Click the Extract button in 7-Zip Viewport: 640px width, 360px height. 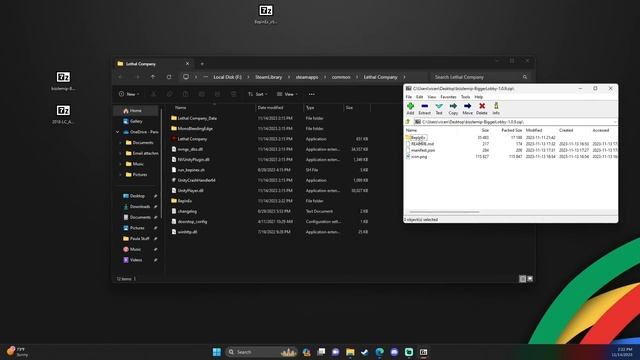(x=424, y=108)
